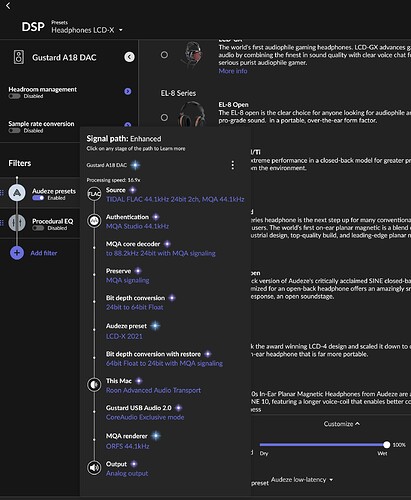Collapse the Customize section
Viewport: 411px width, 500px height.
[342, 424]
